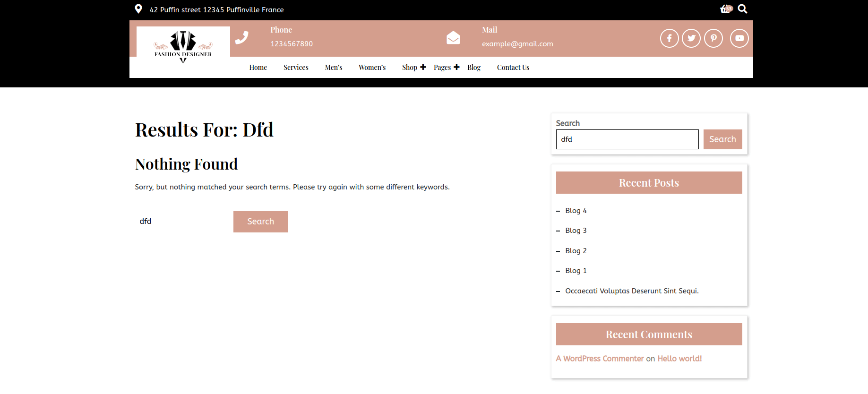The image size is (868, 394).
Task: Click the mail envelope icon
Action: [453, 38]
